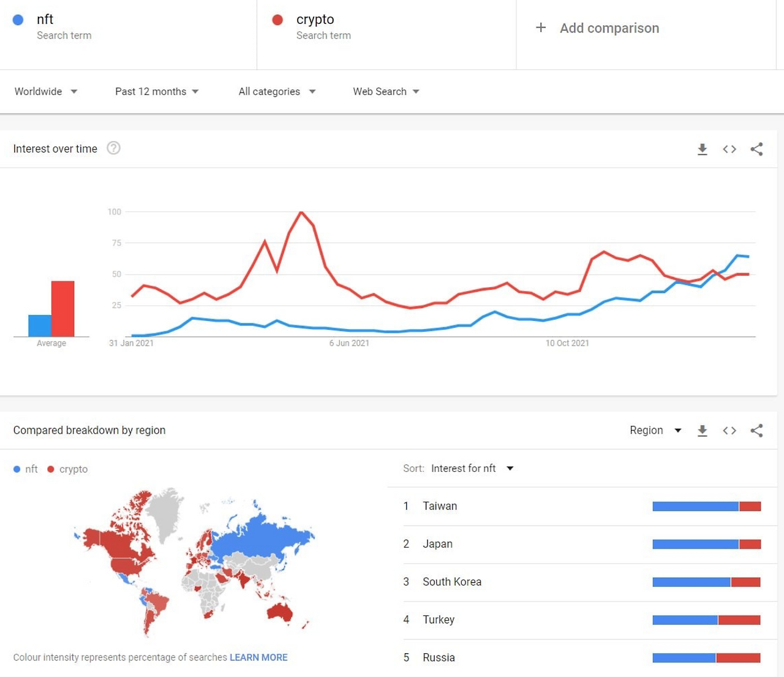The image size is (784, 677).
Task: Open embed code for region breakdown
Action: [x=729, y=431]
